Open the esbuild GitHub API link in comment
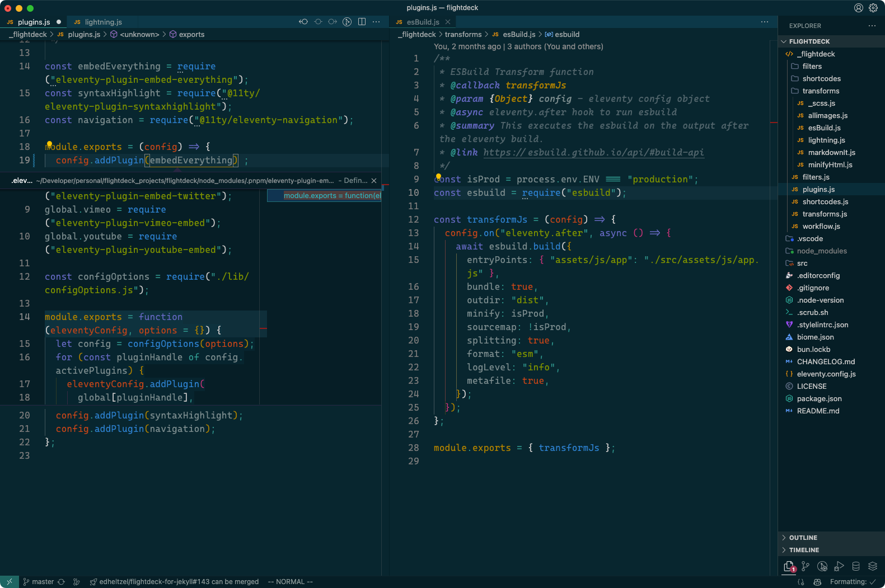The height and width of the screenshot is (588, 885). click(593, 153)
